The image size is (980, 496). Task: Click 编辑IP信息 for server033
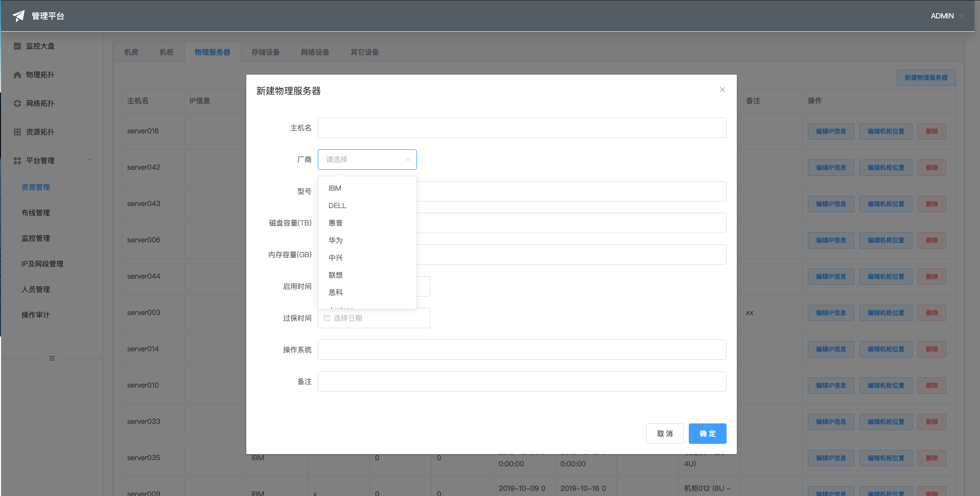pyautogui.click(x=831, y=422)
